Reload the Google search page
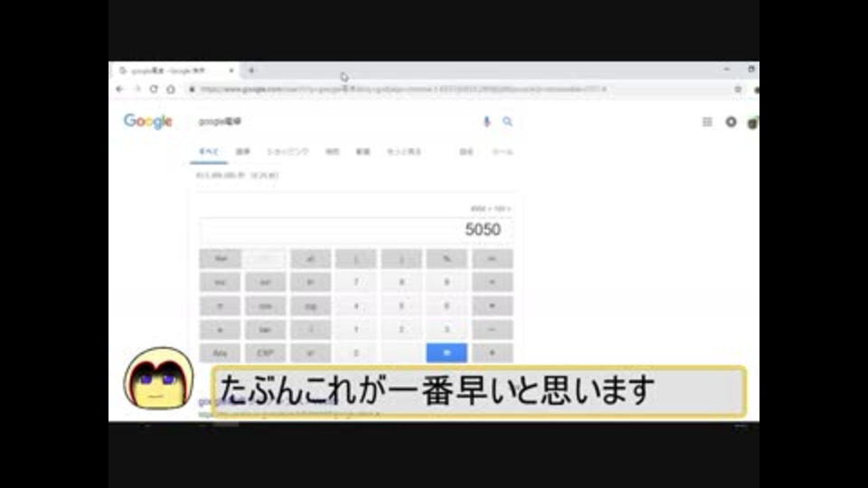This screenshot has width=868, height=488. point(154,89)
